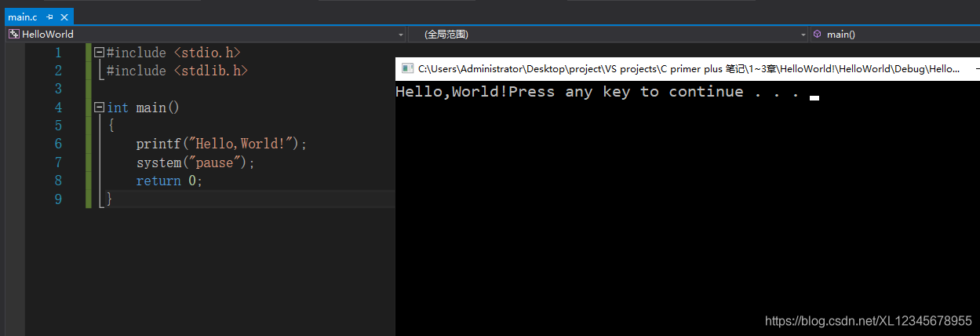Click line number 4 in the gutter

click(x=57, y=108)
